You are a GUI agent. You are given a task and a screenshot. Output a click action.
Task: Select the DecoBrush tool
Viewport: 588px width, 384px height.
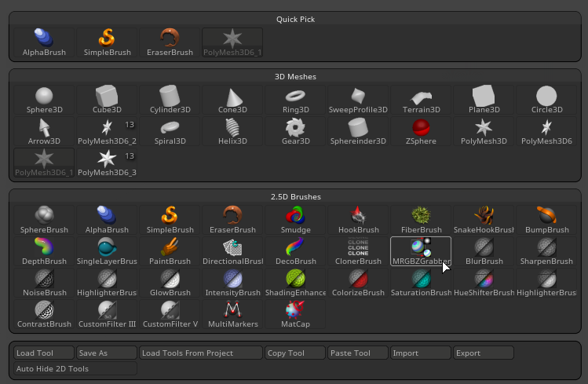tap(295, 251)
